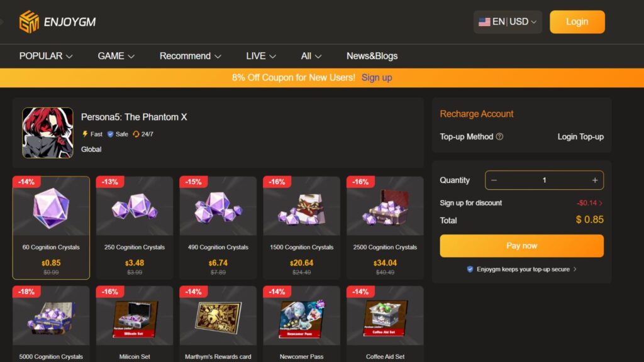Select the 1500 Cognition Crystals gift box
644x362 pixels.
click(301, 228)
